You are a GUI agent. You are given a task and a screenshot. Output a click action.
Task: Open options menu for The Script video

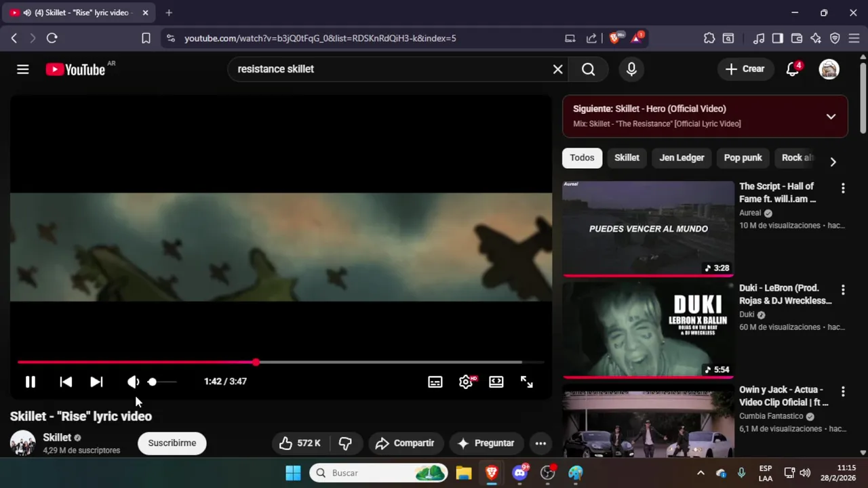click(x=843, y=188)
